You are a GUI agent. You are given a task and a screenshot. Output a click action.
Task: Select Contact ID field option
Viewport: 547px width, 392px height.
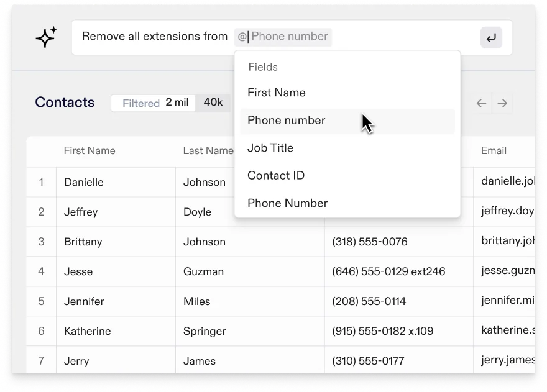pyautogui.click(x=276, y=175)
